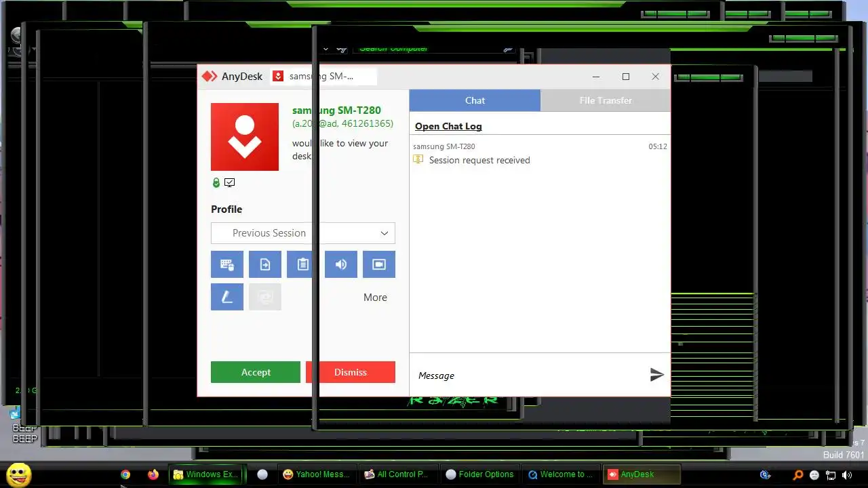The width and height of the screenshot is (868, 488).
Task: Click the monitor icon below avatar
Action: 230,182
